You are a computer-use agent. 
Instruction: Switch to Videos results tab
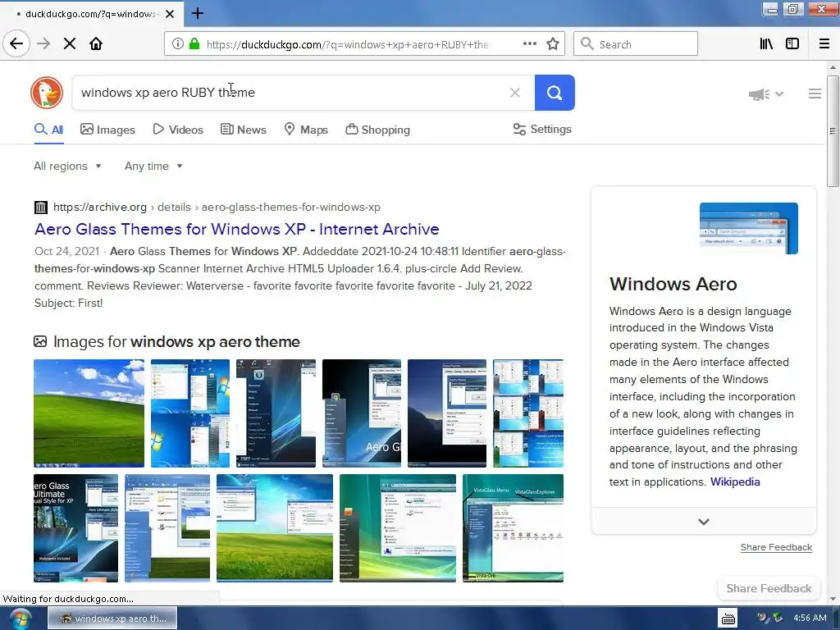(x=178, y=130)
